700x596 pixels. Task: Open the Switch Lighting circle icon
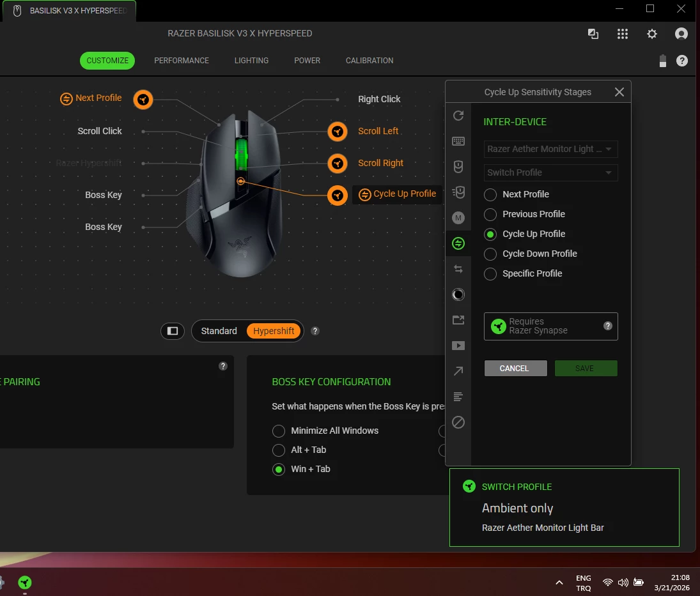click(x=458, y=294)
